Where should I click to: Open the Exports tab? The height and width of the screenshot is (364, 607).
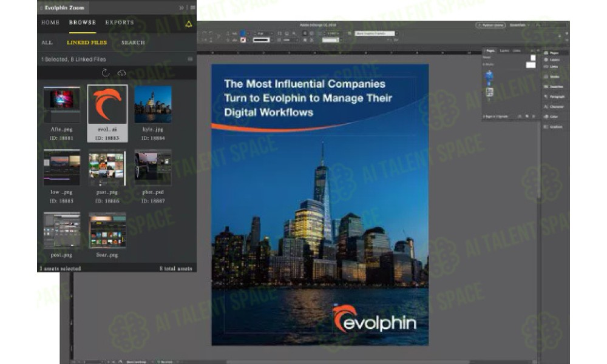[x=120, y=22]
